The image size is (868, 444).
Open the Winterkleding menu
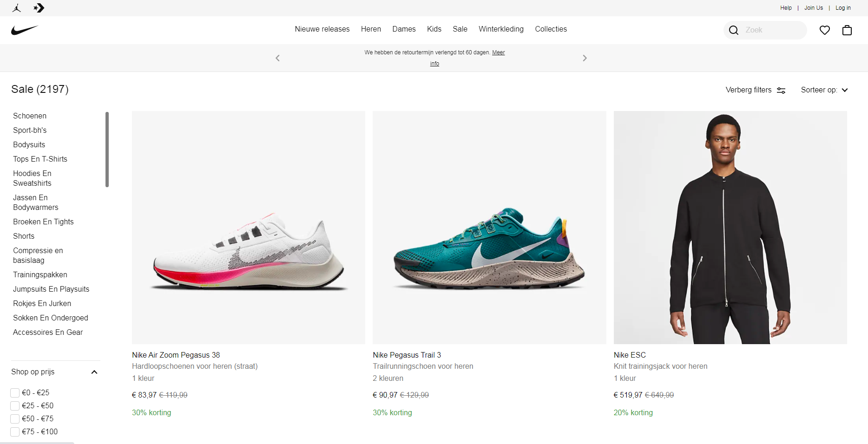(501, 29)
